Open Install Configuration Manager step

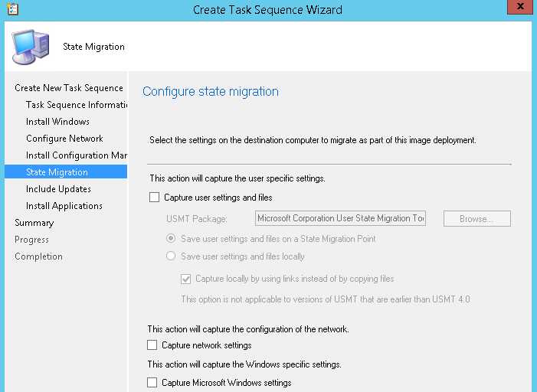[x=76, y=155]
